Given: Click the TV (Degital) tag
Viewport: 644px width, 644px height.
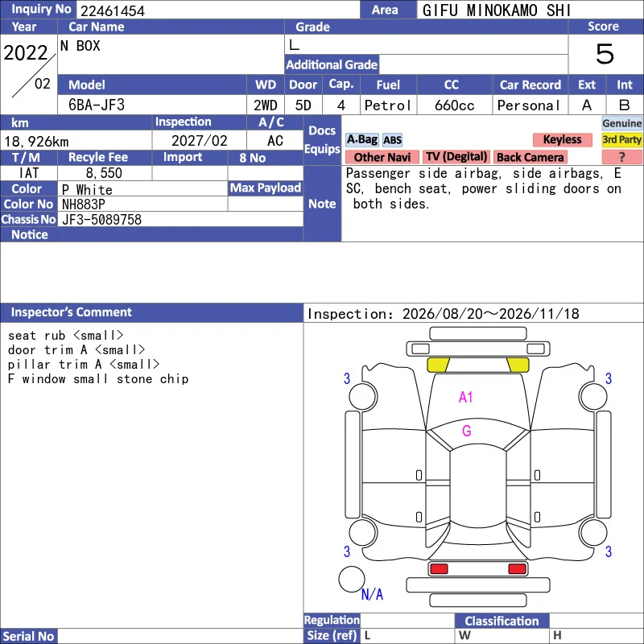Looking at the screenshot, I should click(x=456, y=157).
